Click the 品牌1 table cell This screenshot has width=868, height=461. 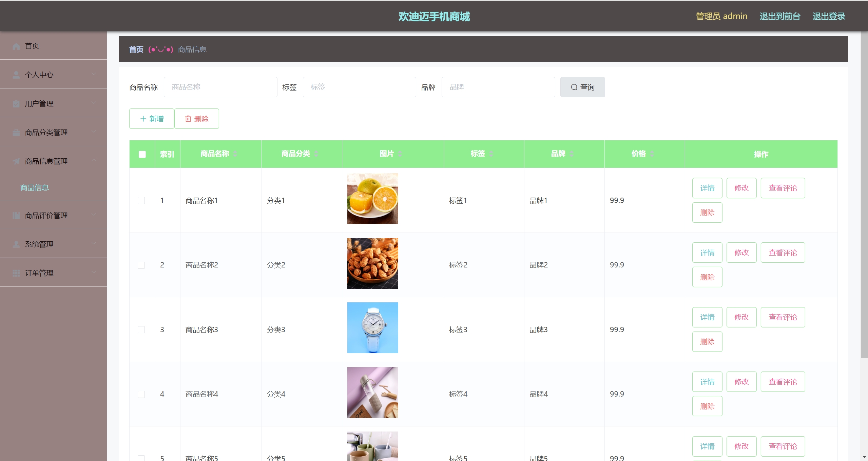pyautogui.click(x=564, y=200)
